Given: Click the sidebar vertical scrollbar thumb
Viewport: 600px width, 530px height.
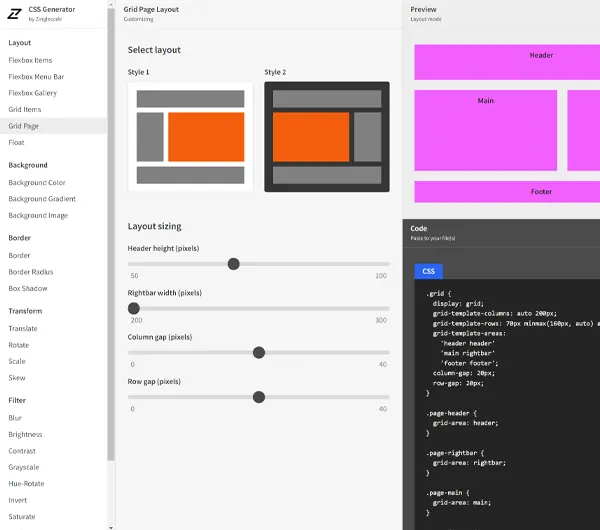Looking at the screenshot, I should point(111,234).
